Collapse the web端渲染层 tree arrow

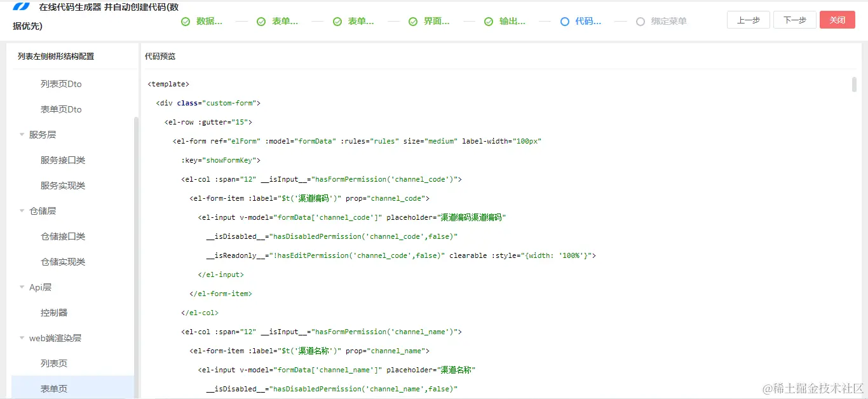click(22, 338)
